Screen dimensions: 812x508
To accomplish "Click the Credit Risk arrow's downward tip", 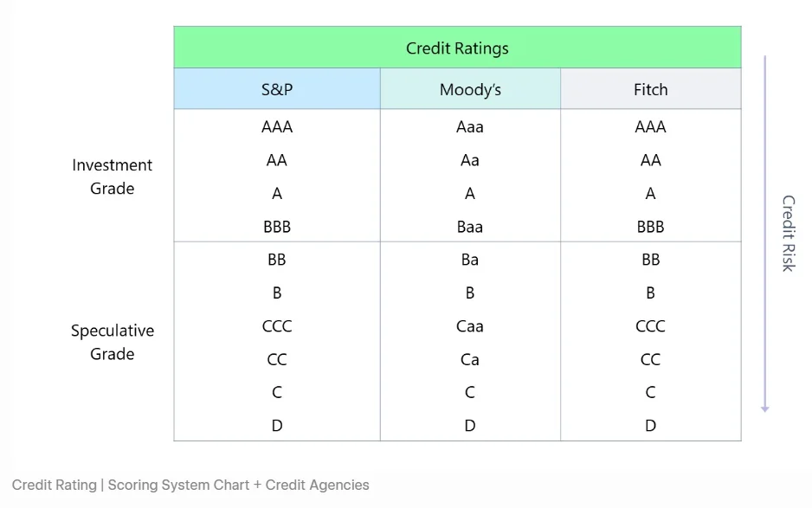I will click(x=765, y=408).
